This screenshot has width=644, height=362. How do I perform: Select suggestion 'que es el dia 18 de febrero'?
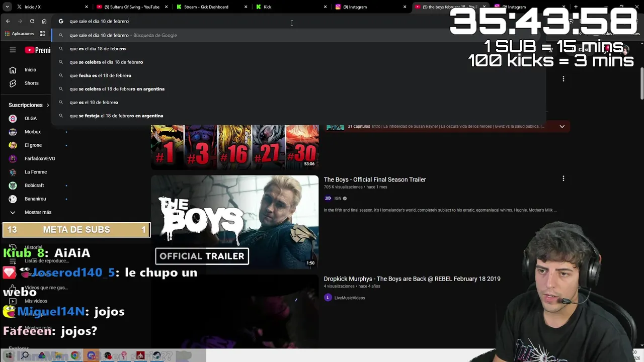coord(298,49)
